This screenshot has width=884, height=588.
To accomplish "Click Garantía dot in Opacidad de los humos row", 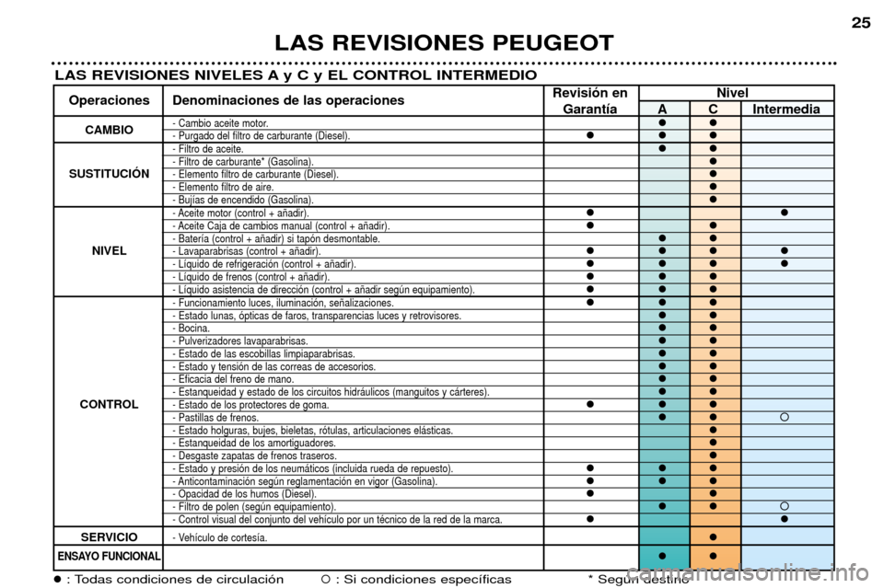I will pos(590,493).
